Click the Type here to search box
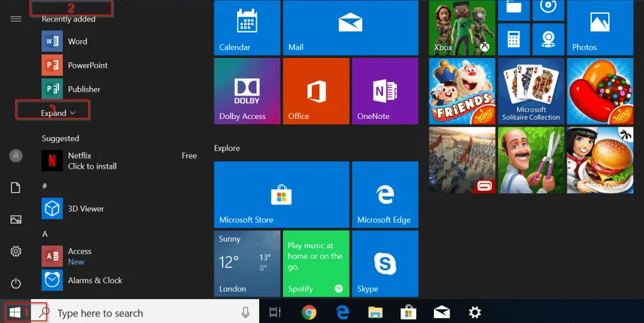 tap(145, 313)
